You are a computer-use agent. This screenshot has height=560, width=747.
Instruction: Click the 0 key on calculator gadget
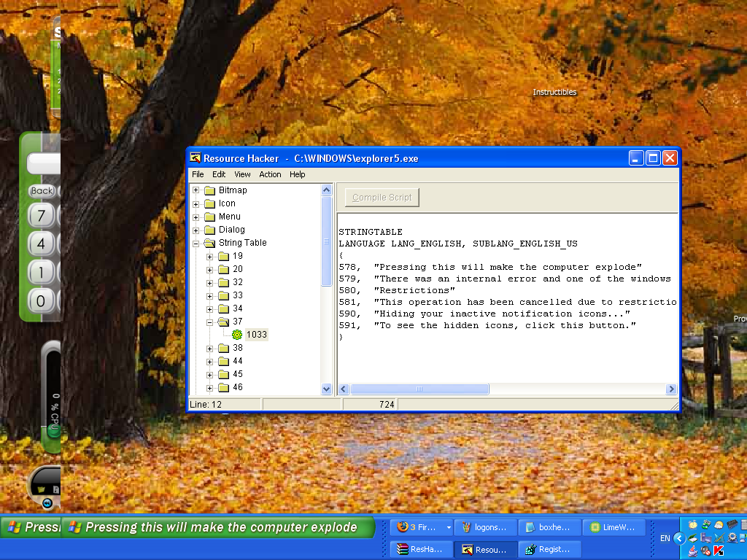pyautogui.click(x=41, y=300)
